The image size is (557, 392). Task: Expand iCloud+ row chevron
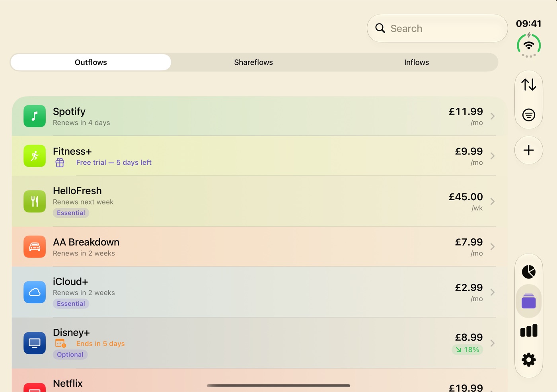[493, 292]
